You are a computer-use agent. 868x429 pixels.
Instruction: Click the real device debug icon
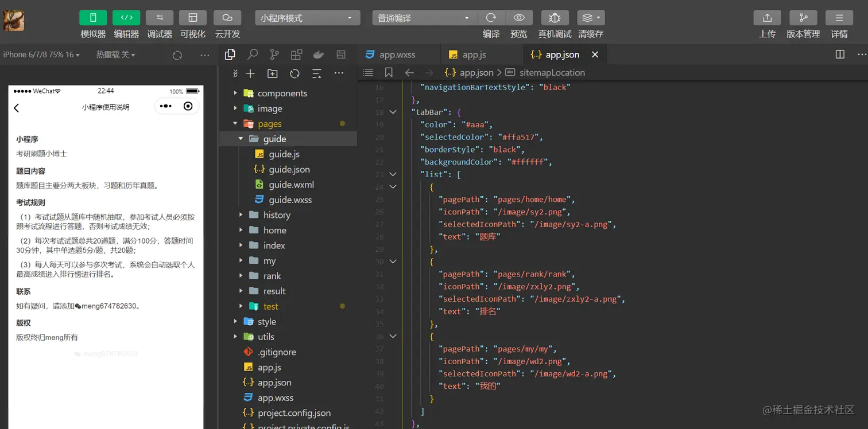(x=555, y=18)
